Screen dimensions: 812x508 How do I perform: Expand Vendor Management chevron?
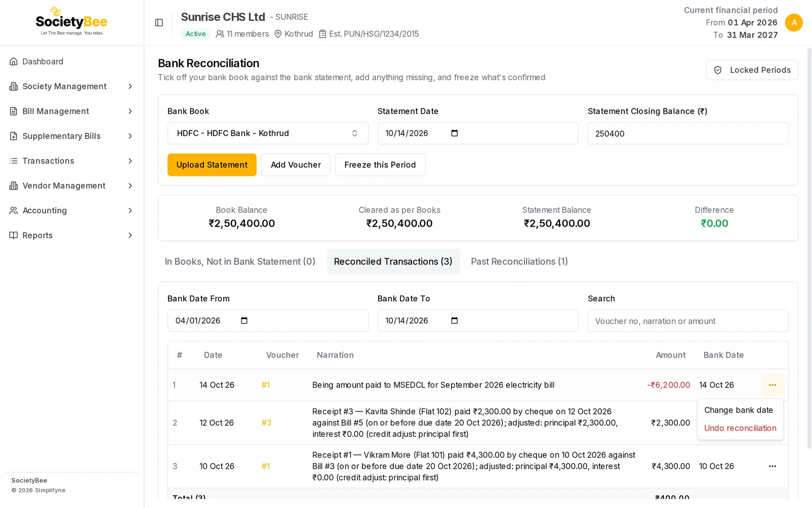(x=130, y=186)
